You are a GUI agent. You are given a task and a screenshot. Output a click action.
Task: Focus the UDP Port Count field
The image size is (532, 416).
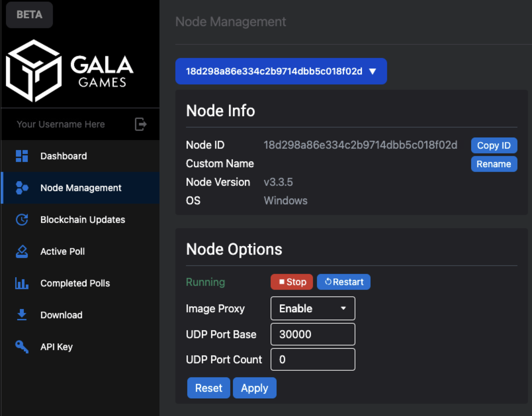313,359
